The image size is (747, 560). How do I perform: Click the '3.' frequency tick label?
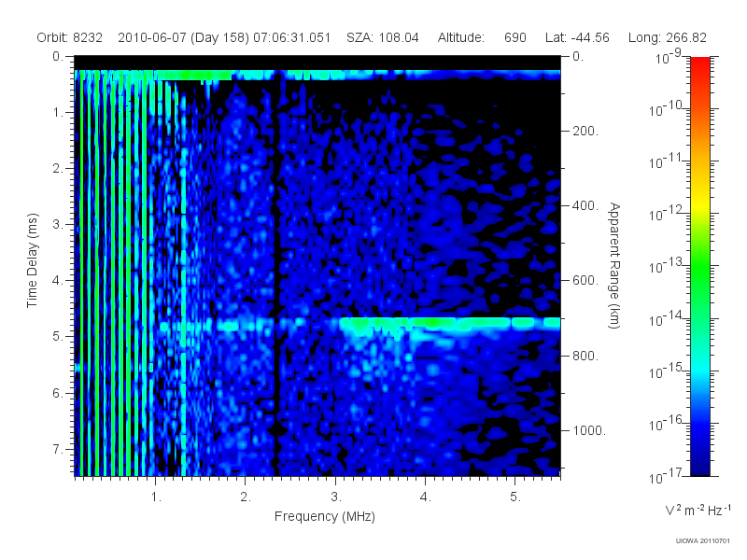(x=336, y=497)
